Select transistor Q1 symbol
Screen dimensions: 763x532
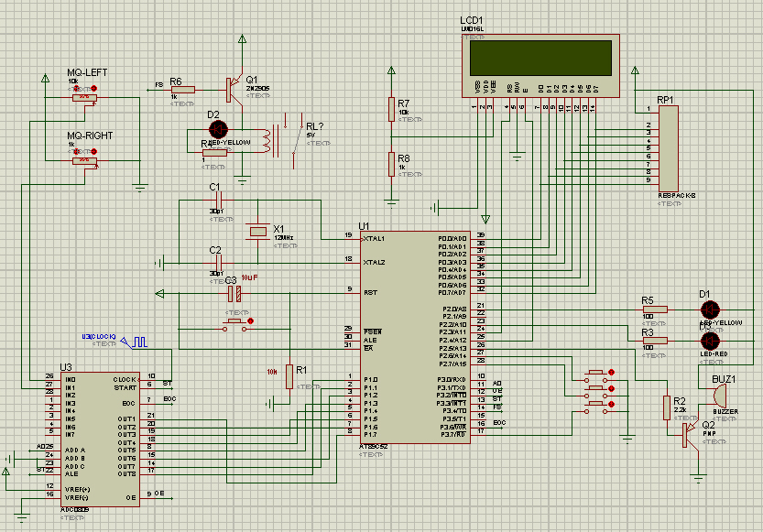click(x=234, y=90)
